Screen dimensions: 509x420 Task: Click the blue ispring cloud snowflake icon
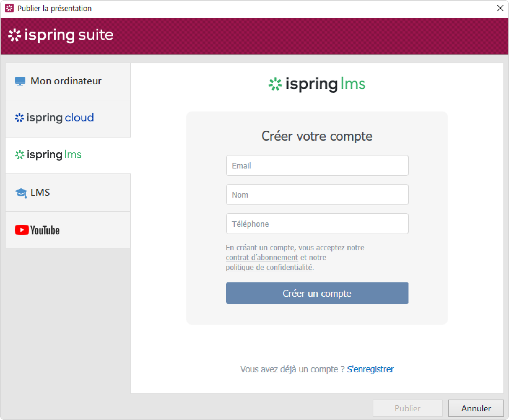click(20, 118)
